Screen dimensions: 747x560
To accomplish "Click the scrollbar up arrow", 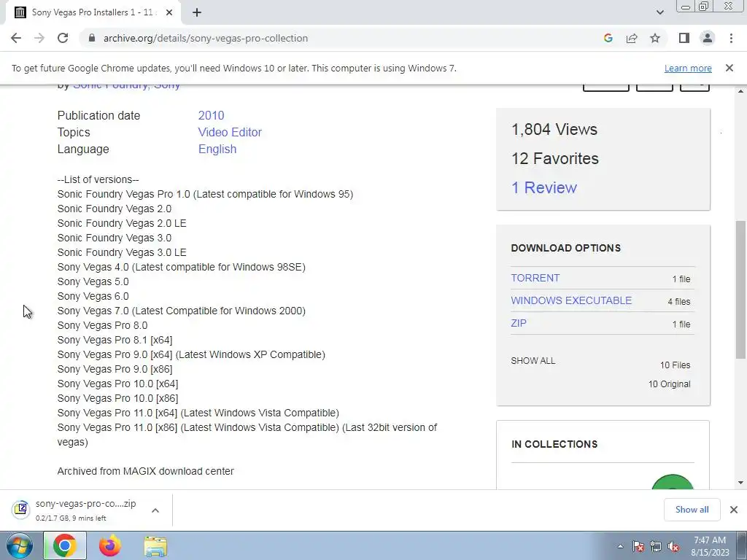I will point(740,90).
